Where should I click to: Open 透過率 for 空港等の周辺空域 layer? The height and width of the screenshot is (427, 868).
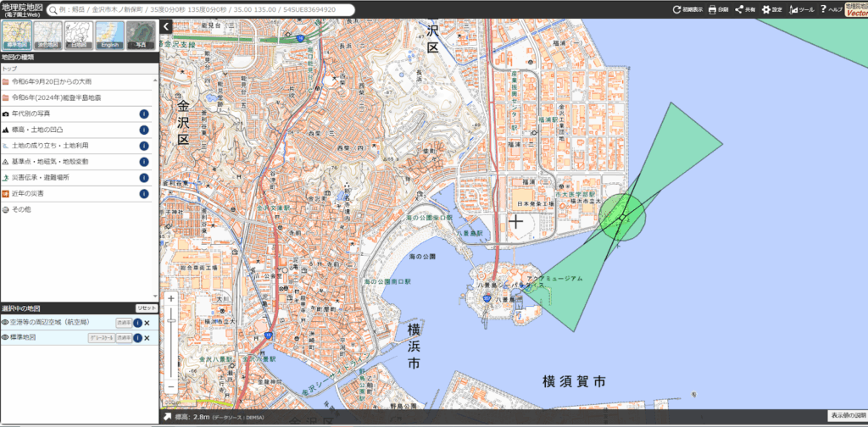[x=124, y=323]
